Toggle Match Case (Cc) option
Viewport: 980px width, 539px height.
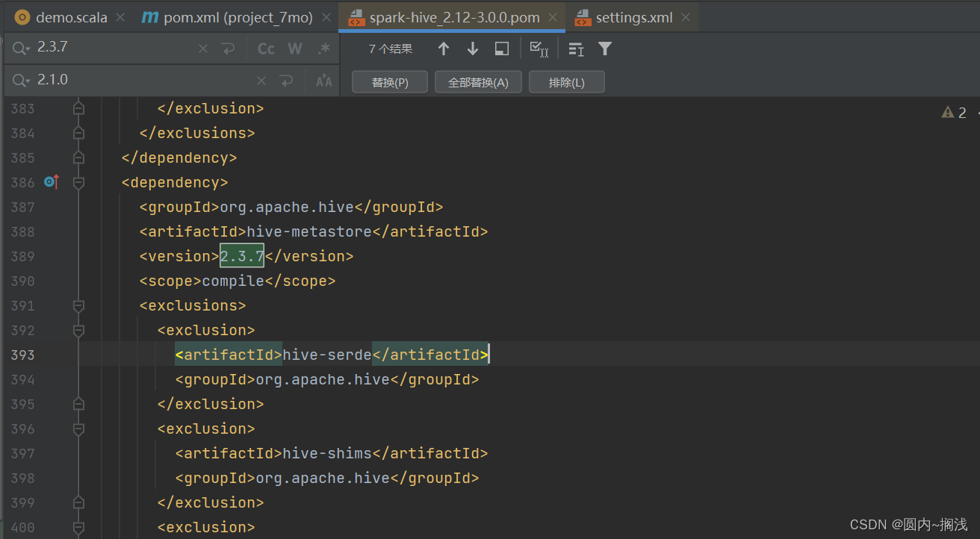coord(266,49)
